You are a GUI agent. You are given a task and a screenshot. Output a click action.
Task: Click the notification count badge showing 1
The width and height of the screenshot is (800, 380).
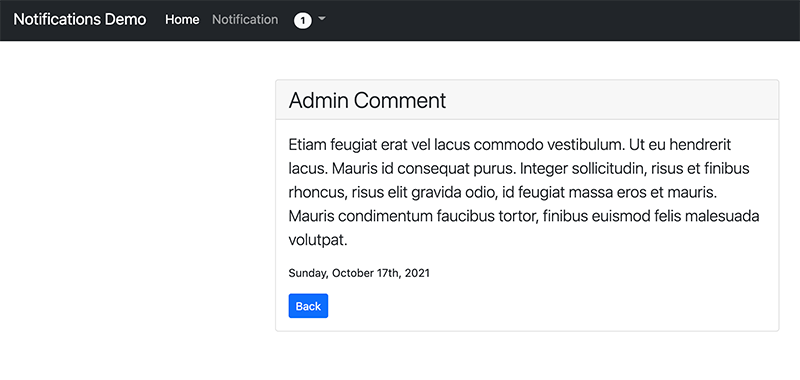click(x=303, y=20)
